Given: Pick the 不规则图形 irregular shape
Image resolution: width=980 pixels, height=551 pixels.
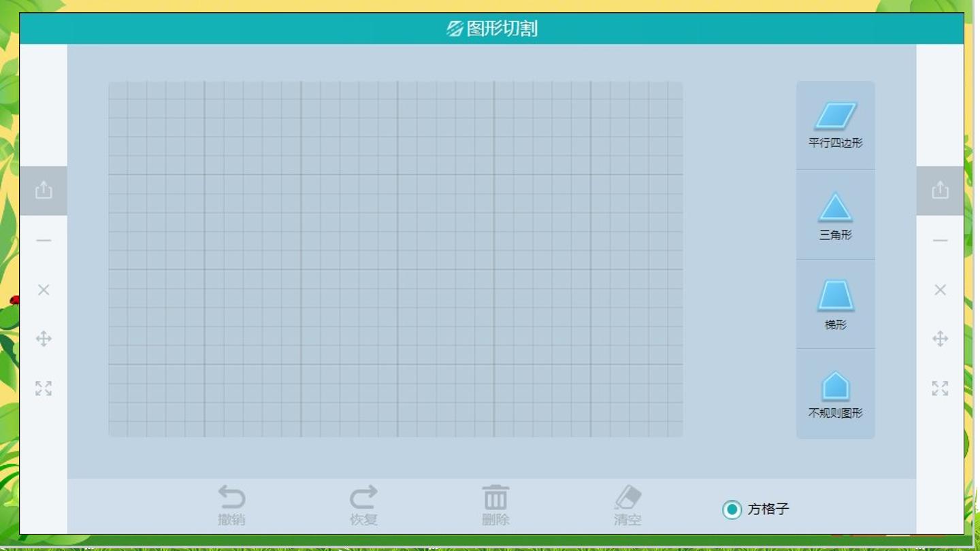Looking at the screenshot, I should tap(835, 394).
